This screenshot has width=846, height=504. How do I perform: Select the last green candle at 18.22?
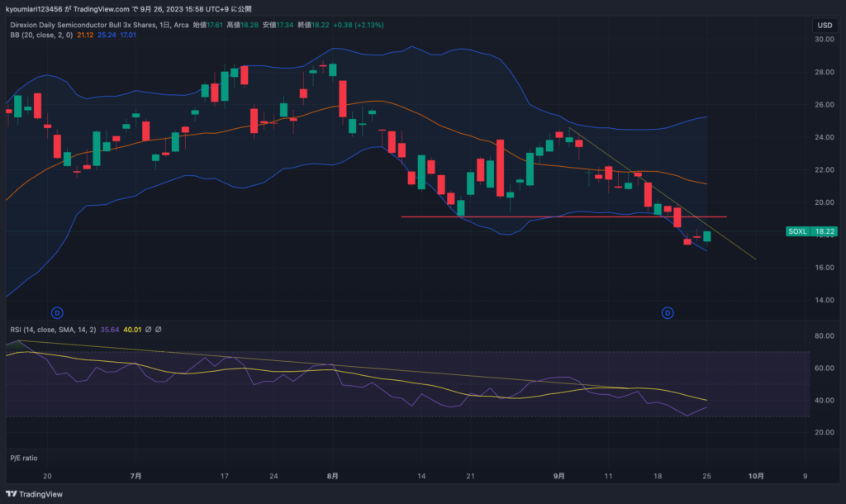pos(707,236)
